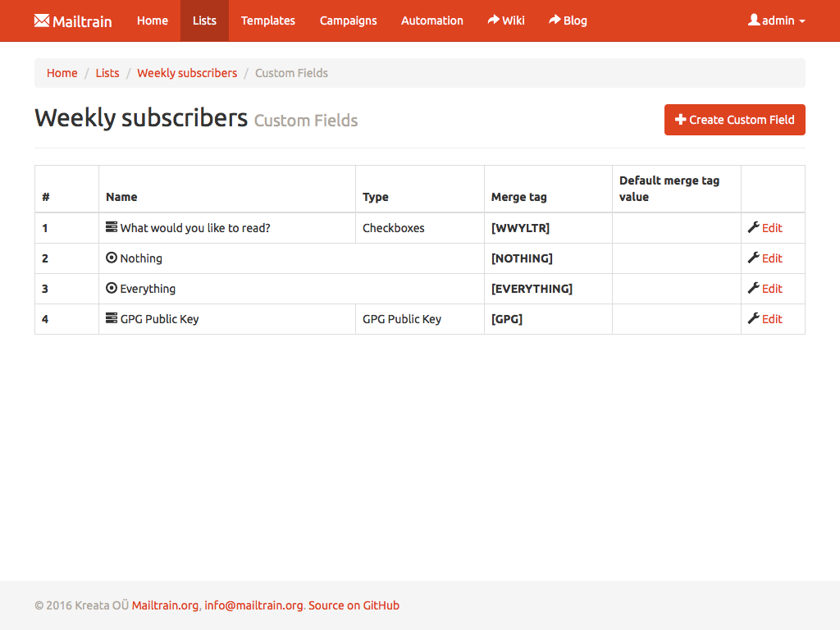This screenshot has height=630, width=840.
Task: Open the admin account dropdown
Action: 777,21
